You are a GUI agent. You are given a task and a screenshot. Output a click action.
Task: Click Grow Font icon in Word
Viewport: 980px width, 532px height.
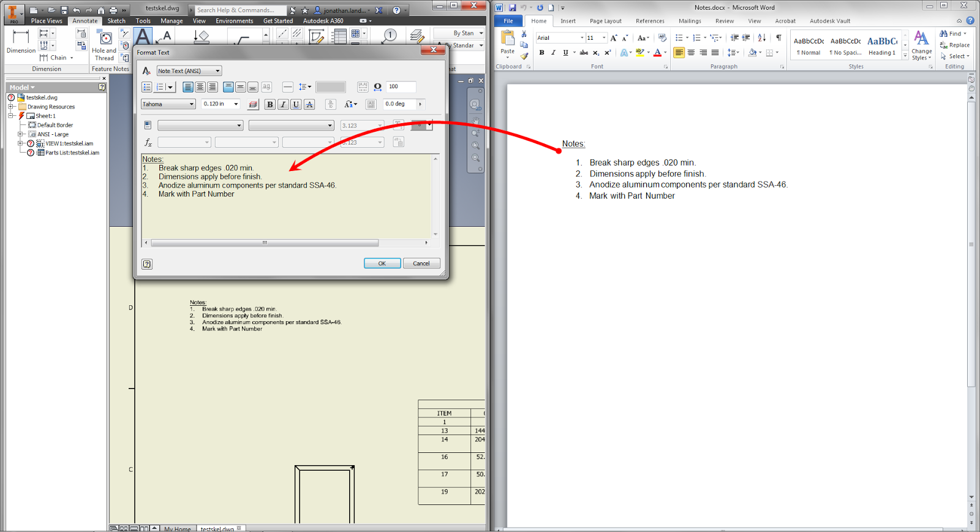tap(614, 38)
